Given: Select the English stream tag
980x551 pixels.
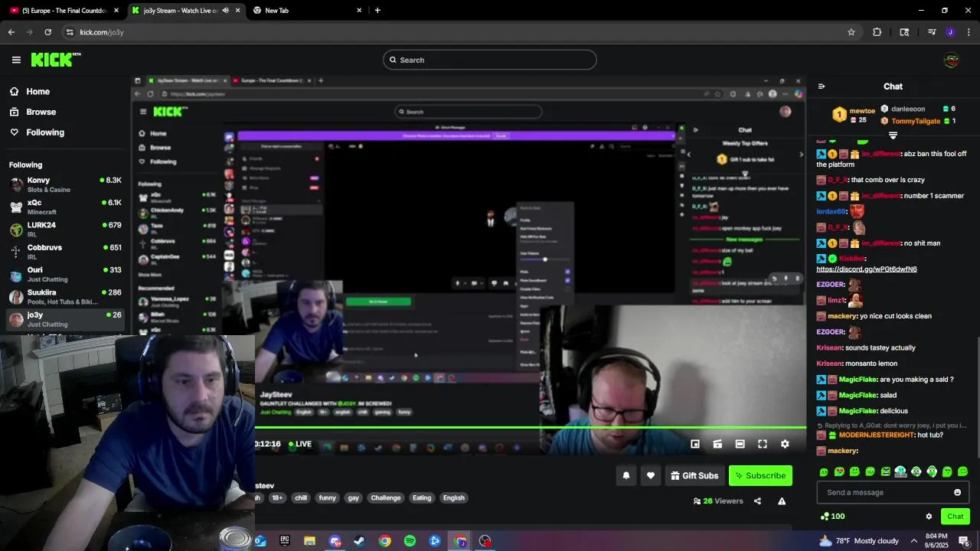Looking at the screenshot, I should 454,497.
